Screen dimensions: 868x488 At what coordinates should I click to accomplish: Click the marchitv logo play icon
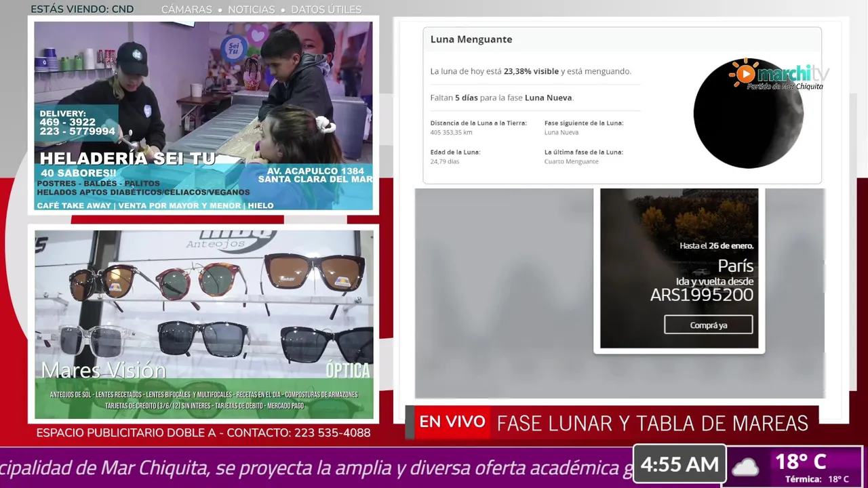745,73
